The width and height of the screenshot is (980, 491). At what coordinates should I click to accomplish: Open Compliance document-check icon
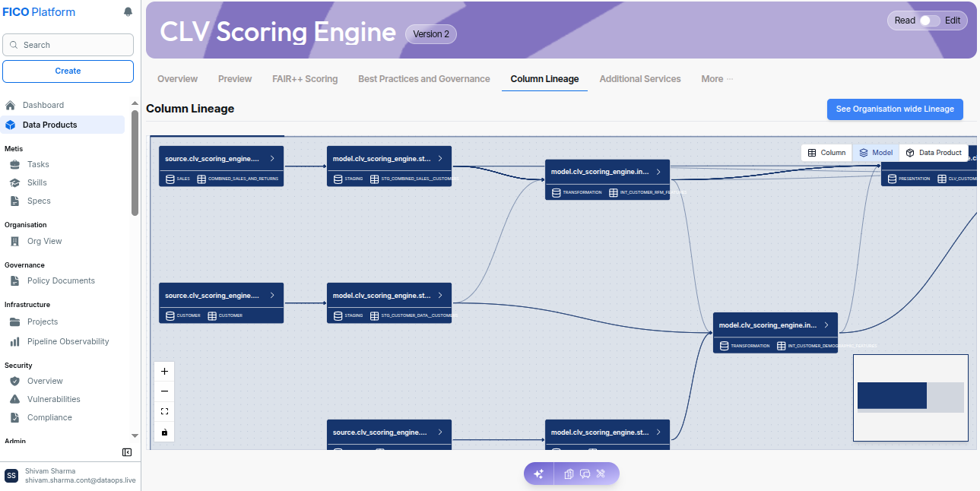click(x=14, y=417)
